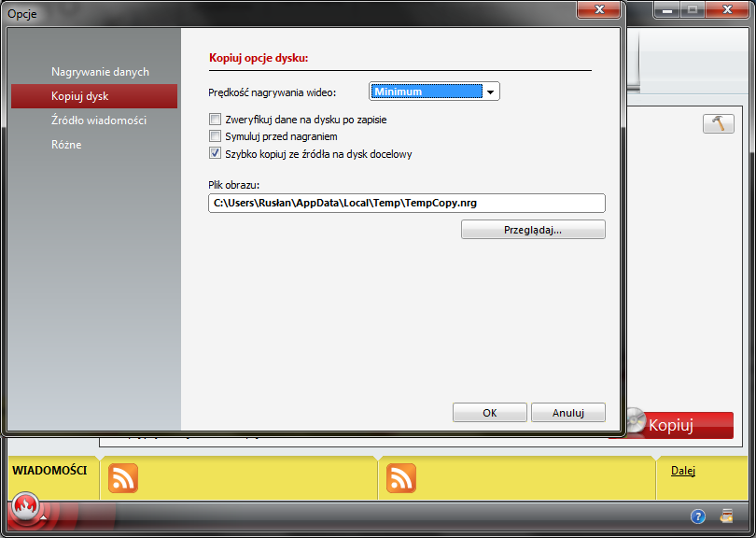Confirm settings with the OK button

[x=490, y=413]
